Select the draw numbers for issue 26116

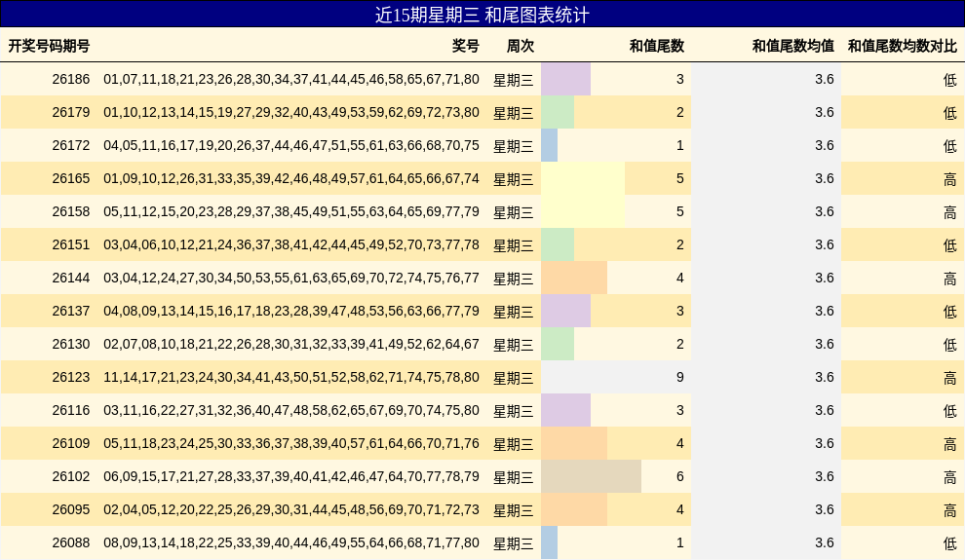click(291, 411)
